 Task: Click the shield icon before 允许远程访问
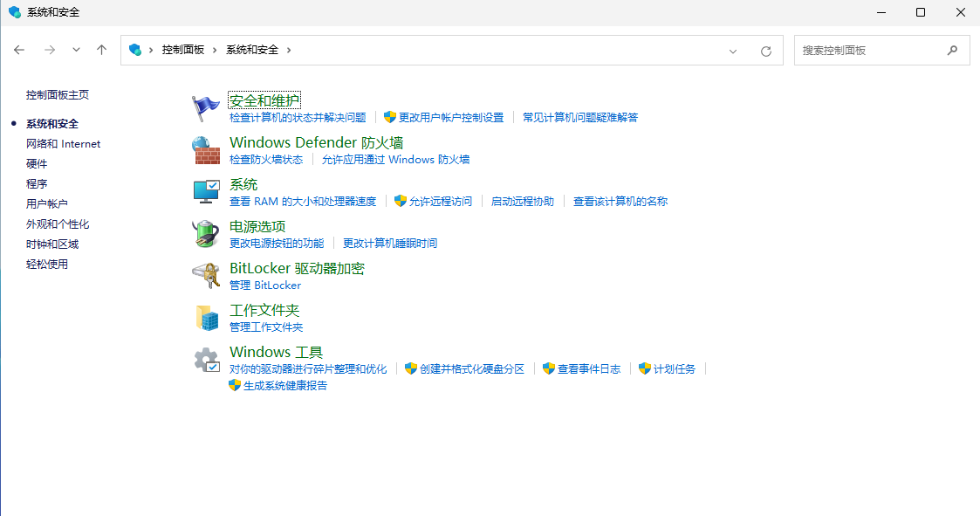(401, 201)
